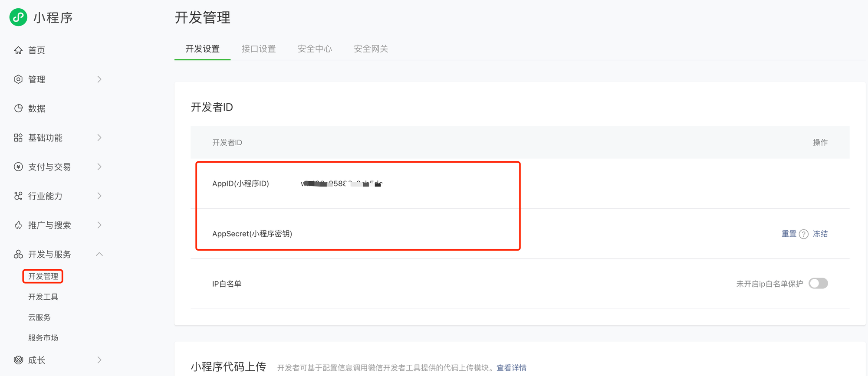Viewport: 868px width, 376px height.
Task: Switch to the 接口设置 tab
Action: 259,49
